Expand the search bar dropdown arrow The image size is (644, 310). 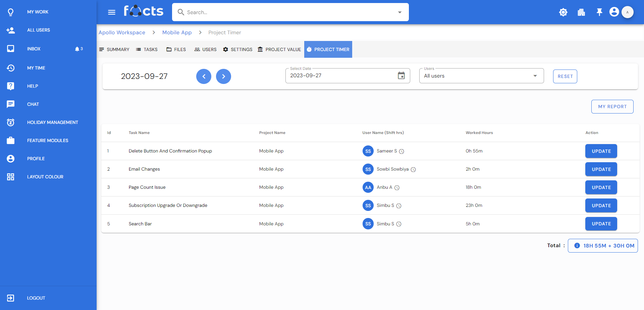399,12
